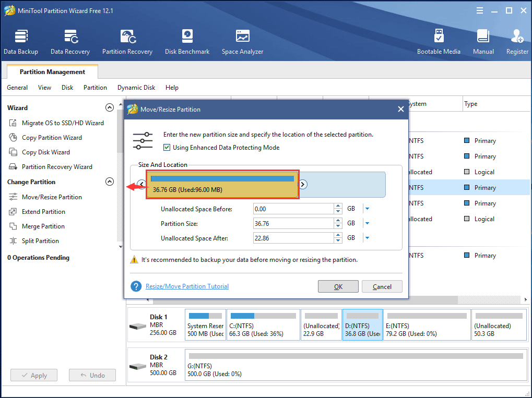Confirm the resize with OK
The width and height of the screenshot is (532, 398).
click(x=338, y=286)
